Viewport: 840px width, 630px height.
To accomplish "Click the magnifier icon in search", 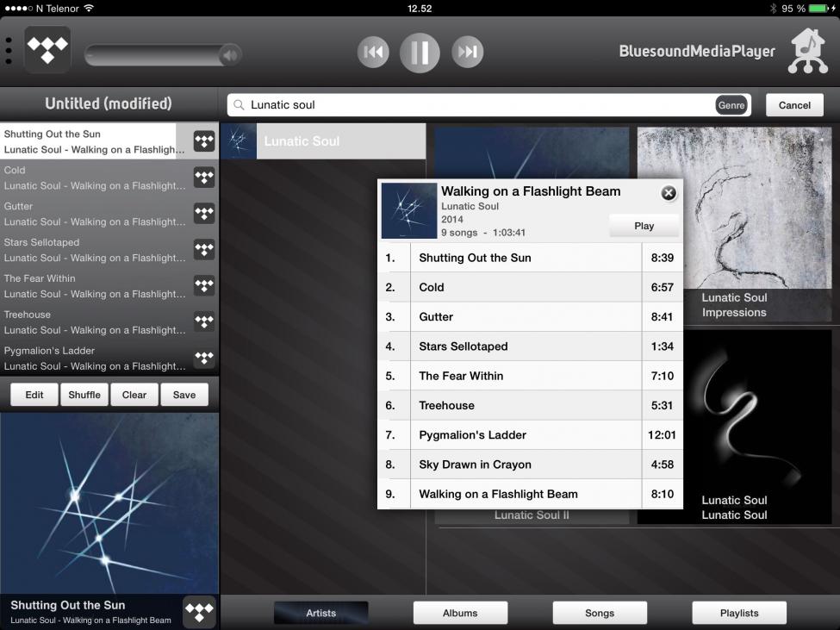I will pos(239,105).
